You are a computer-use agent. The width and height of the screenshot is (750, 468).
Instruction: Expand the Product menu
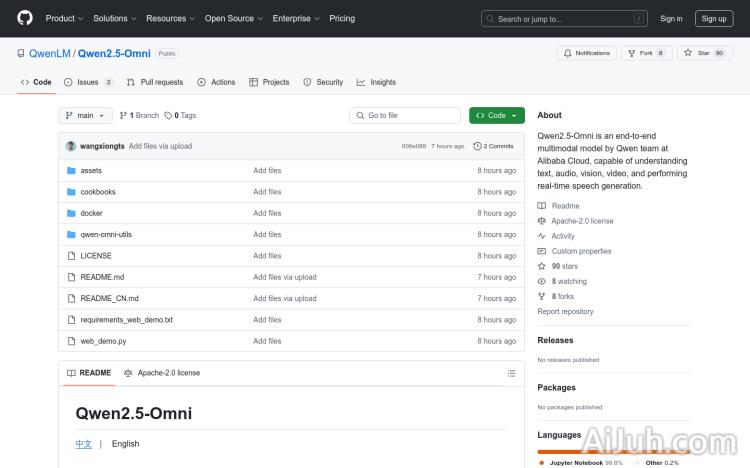[64, 18]
